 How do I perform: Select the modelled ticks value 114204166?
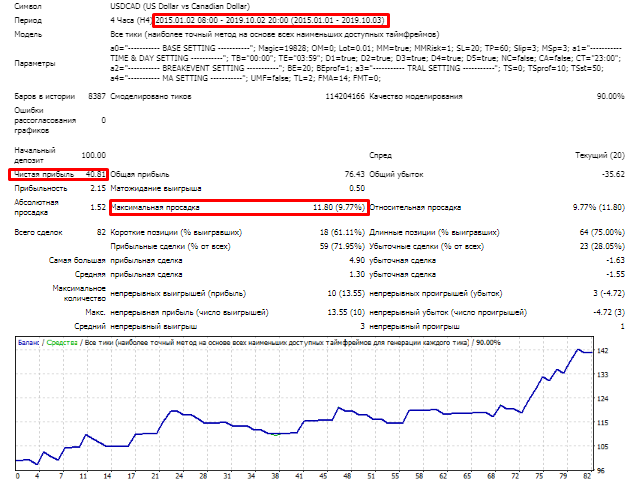tap(345, 97)
